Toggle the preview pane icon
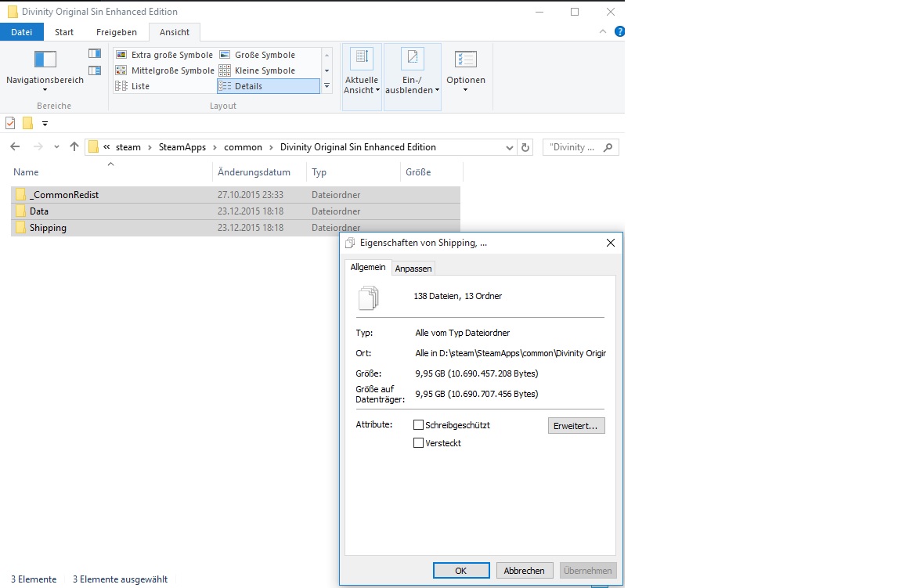The image size is (902, 588). tap(95, 53)
